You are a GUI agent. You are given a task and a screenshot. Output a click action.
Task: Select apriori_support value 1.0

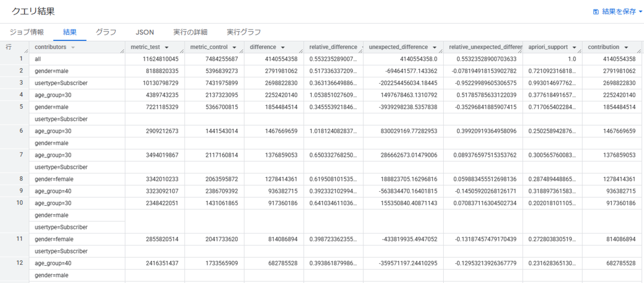pyautogui.click(x=573, y=59)
